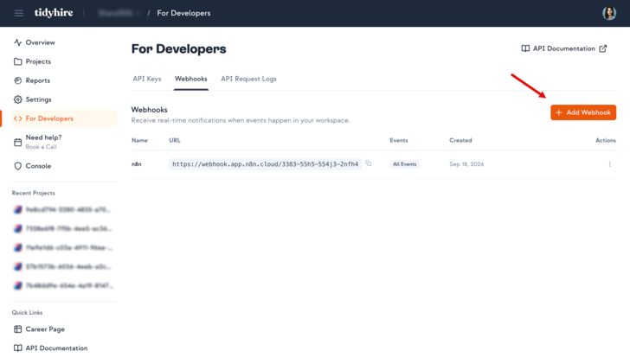Click the Projects folder icon
The height and width of the screenshot is (364, 630).
click(x=17, y=61)
